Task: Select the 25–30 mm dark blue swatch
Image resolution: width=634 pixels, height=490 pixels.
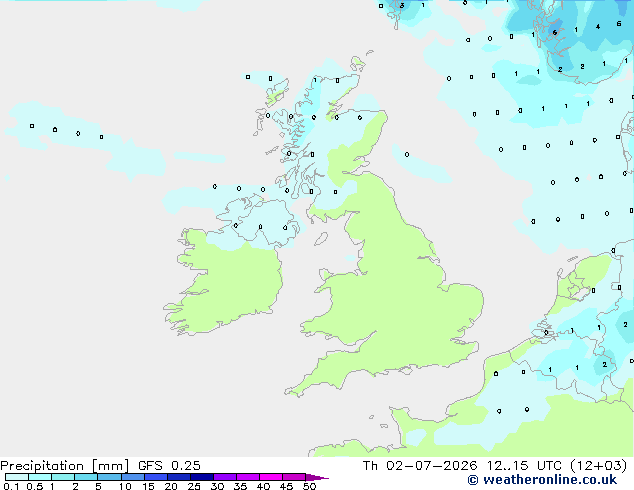Action: point(202,477)
